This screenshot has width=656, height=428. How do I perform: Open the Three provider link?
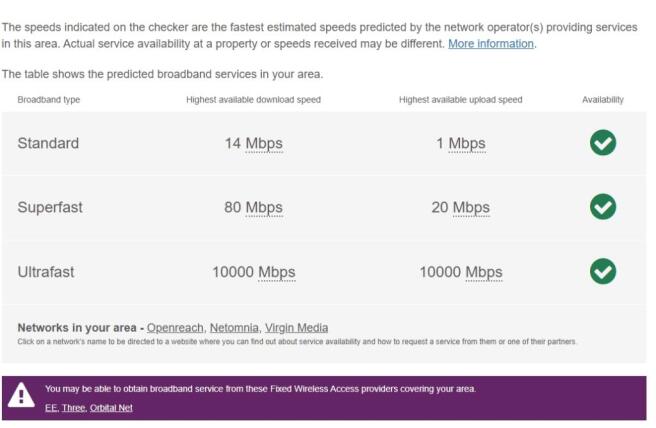tap(75, 408)
